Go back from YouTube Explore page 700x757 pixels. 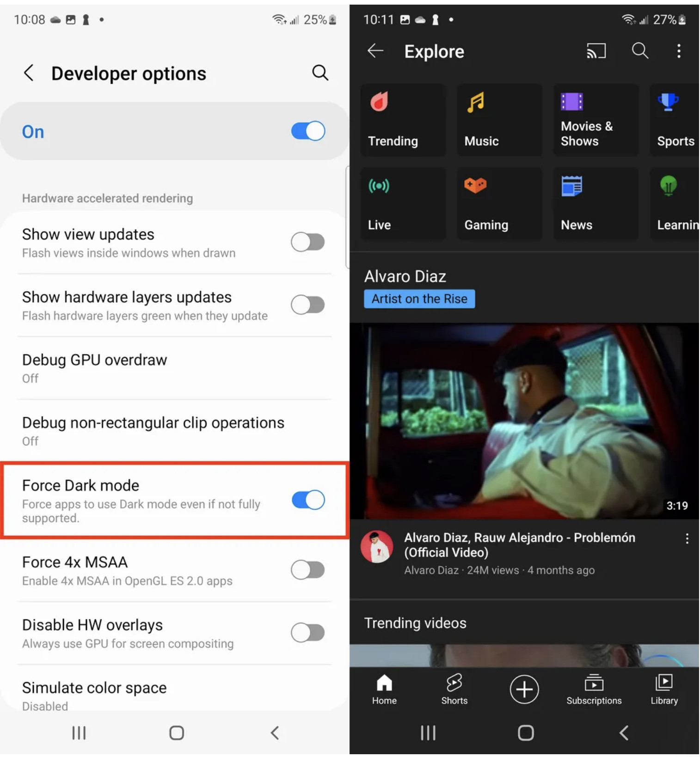[375, 51]
